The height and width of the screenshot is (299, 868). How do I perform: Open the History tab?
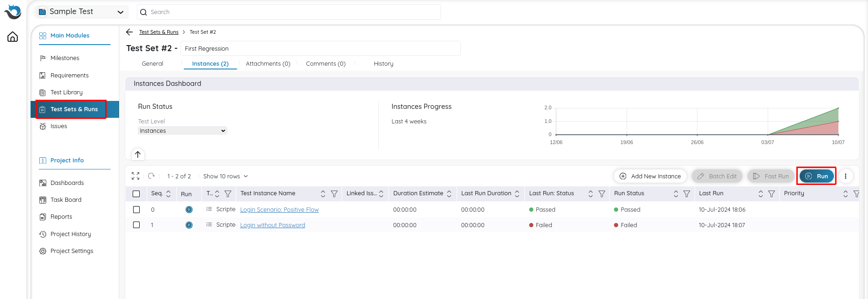coord(383,64)
